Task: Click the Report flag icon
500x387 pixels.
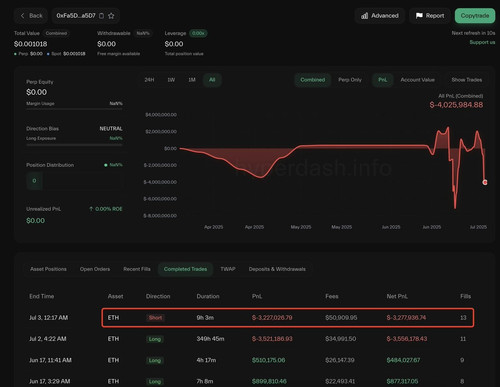Action: pos(419,16)
